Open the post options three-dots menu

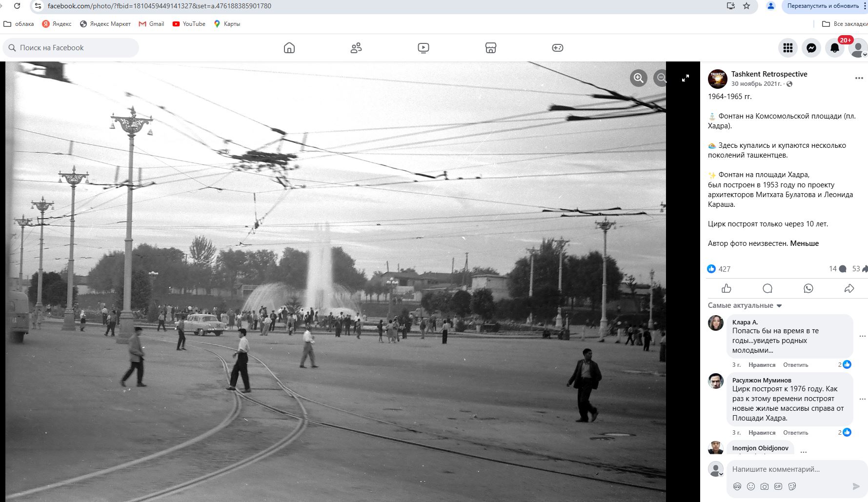click(859, 78)
